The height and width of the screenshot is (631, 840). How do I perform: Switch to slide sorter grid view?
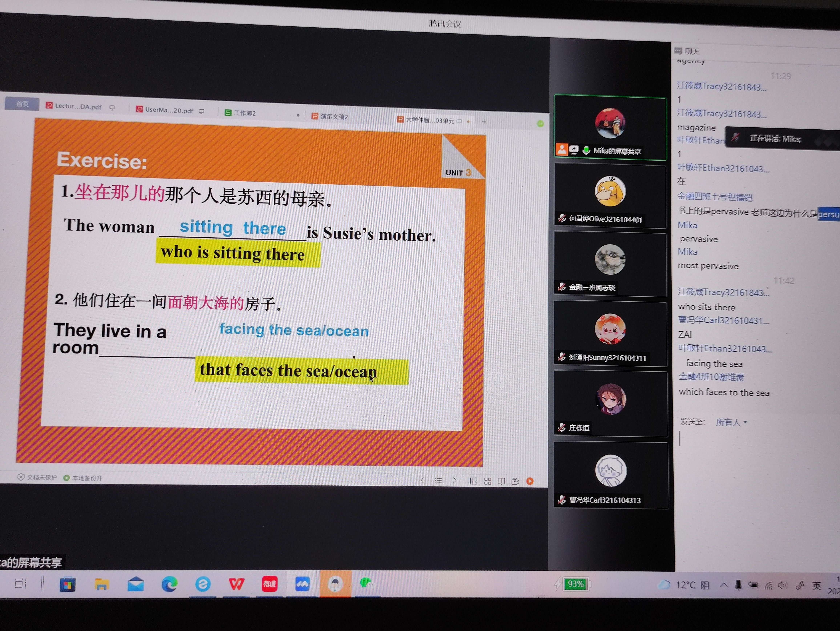tap(488, 481)
